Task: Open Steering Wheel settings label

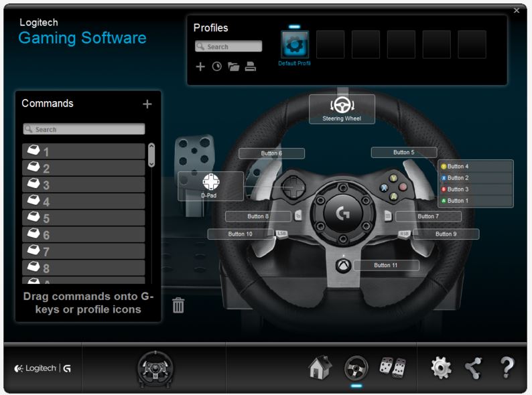Action: tap(342, 109)
